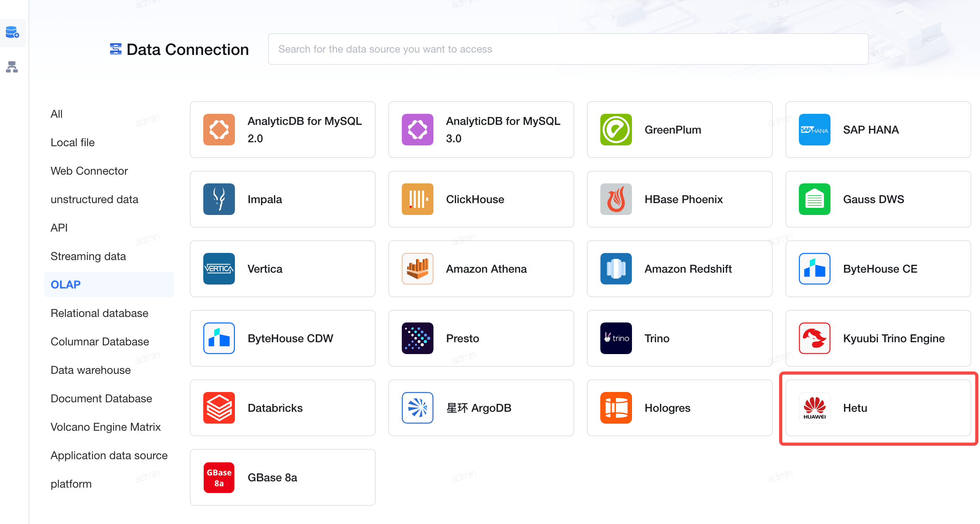Screen dimensions: 980x524
Task: Select Relational database category
Action: pos(99,313)
